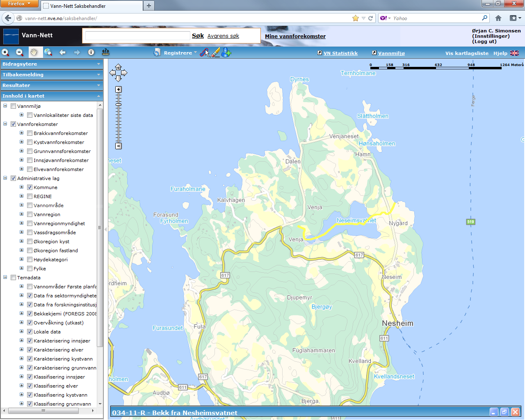
Task: Go back in Firefox history
Action: tap(8, 18)
